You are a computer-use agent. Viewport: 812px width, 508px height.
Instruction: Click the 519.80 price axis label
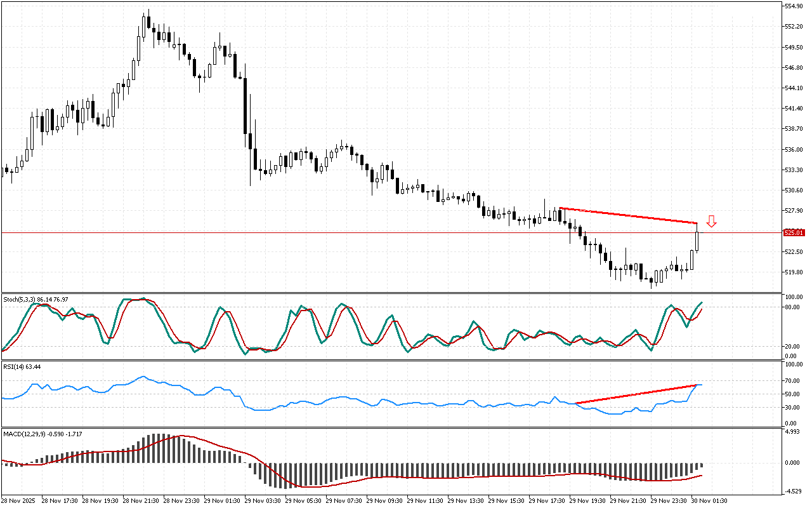click(794, 272)
